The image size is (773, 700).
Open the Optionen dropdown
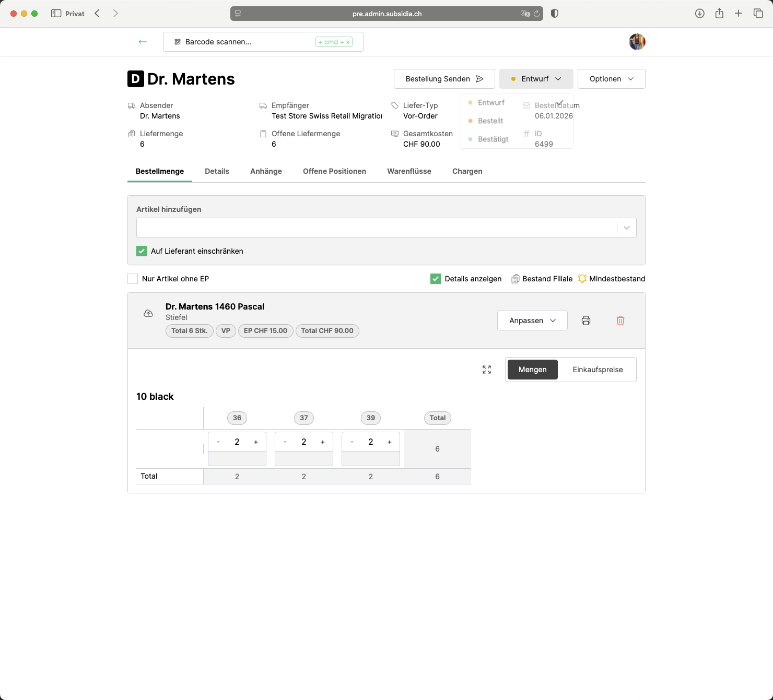pos(611,79)
